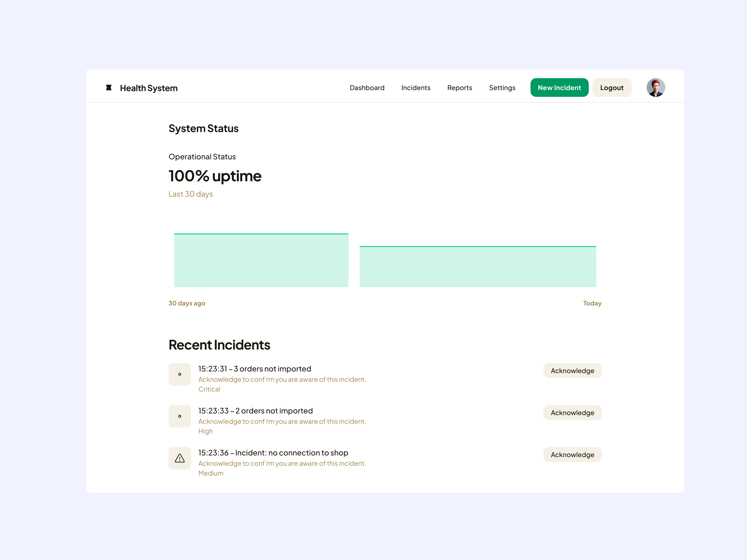
Task: Open the Settings navigation item
Action: point(502,88)
